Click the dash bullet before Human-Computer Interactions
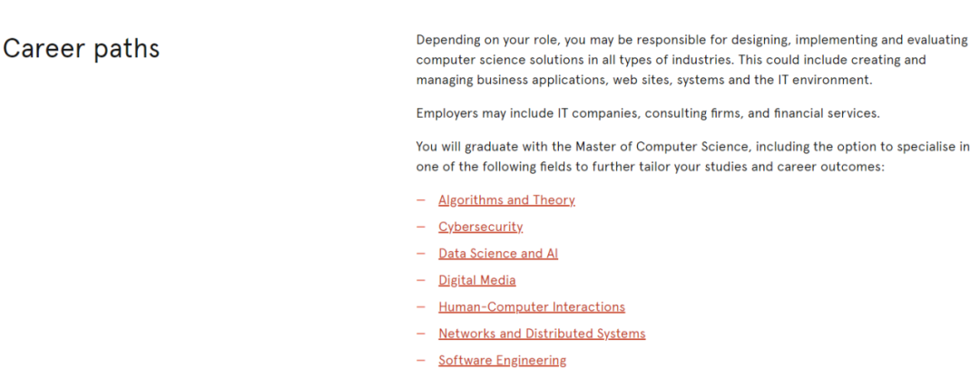This screenshot has width=980, height=388. coord(421,306)
